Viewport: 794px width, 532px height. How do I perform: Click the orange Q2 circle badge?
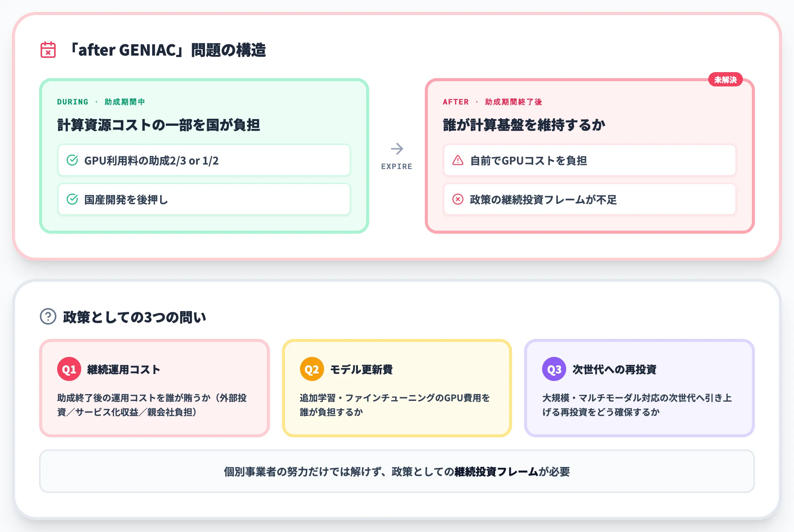tap(312, 369)
